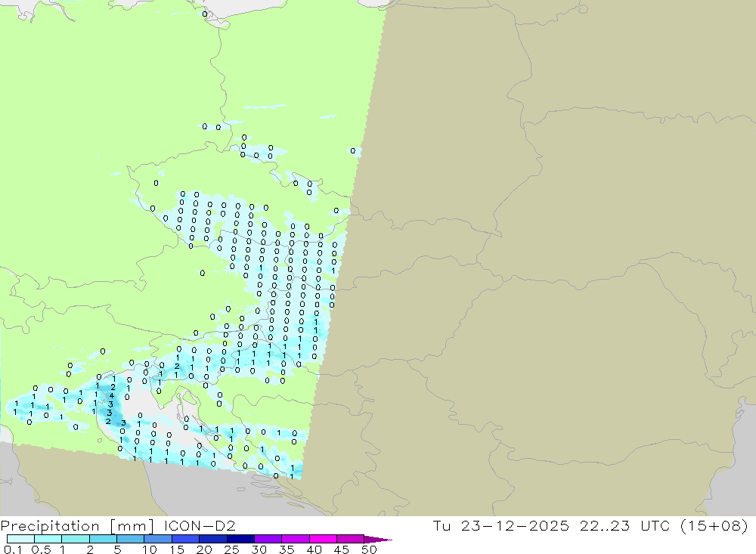Click the 35–40 mm purple legend swatch
756x554 pixels.
(295, 539)
